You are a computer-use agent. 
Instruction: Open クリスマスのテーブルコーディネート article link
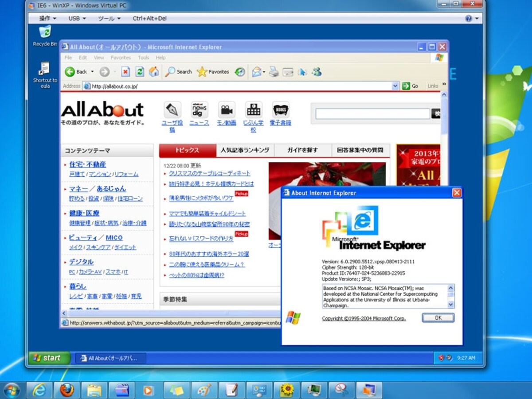pos(209,173)
